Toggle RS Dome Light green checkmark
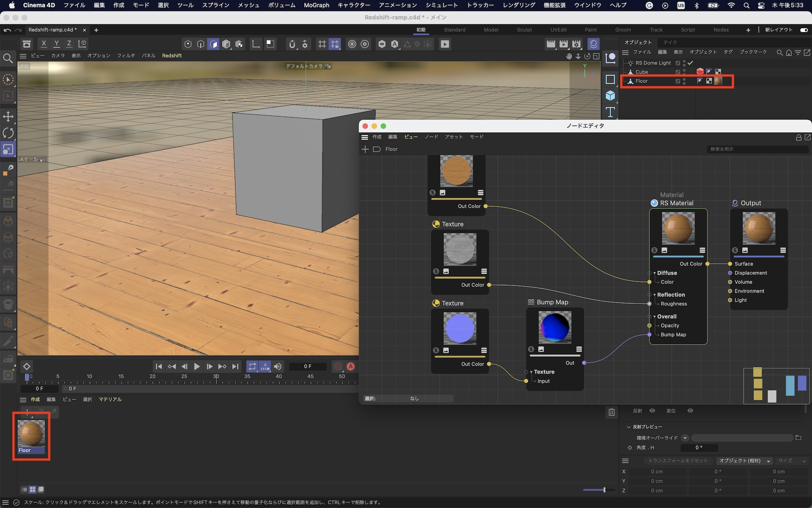The height and width of the screenshot is (508, 812). pos(690,63)
